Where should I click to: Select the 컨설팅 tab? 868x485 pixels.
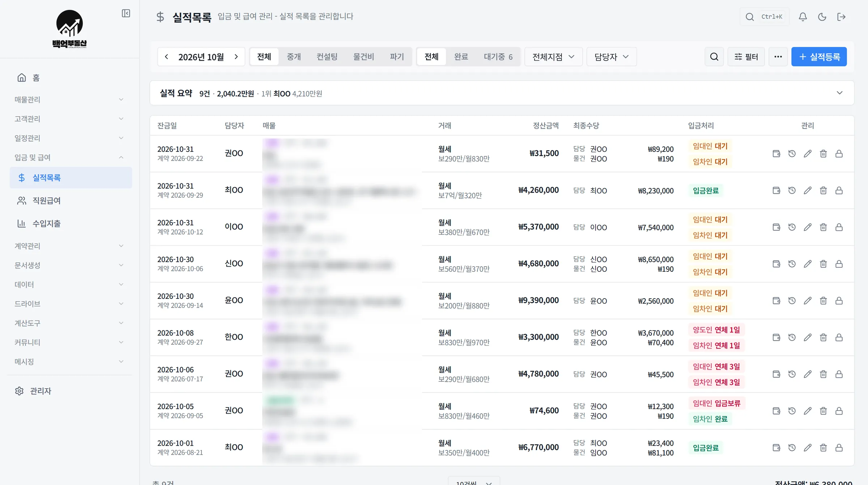pyautogui.click(x=327, y=57)
